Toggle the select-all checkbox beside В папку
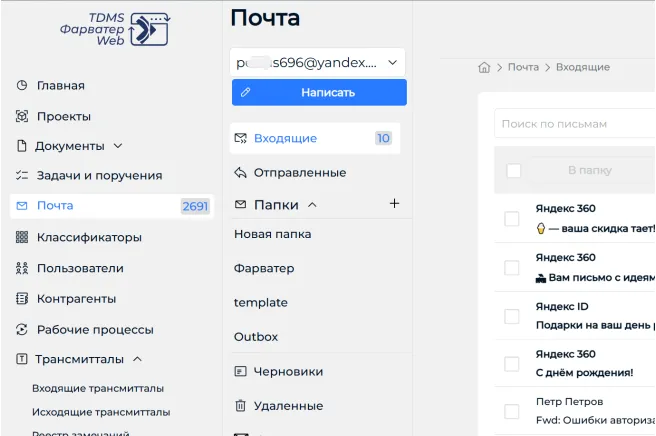This screenshot has height=436, width=656. 513,170
